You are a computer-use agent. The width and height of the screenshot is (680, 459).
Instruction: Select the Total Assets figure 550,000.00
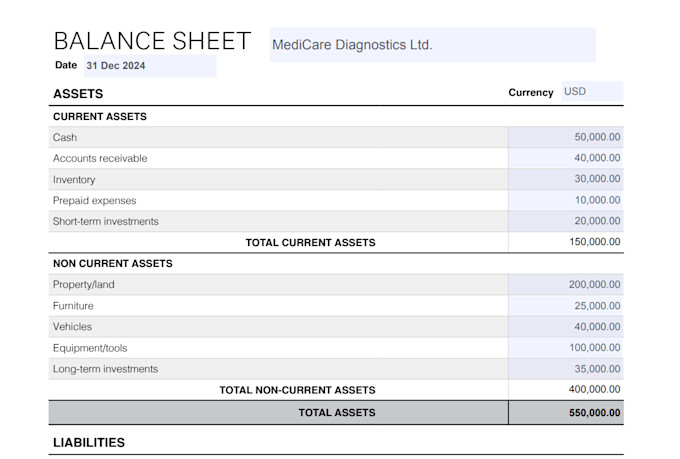595,413
